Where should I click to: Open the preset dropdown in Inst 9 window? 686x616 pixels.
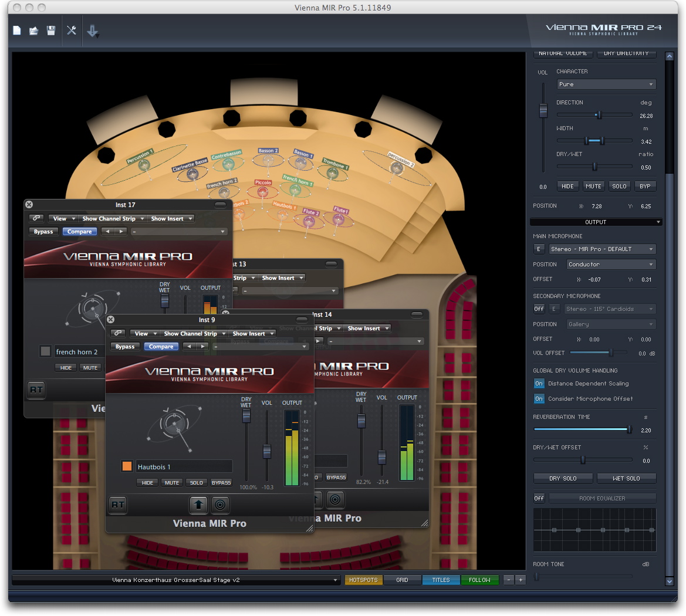[261, 347]
